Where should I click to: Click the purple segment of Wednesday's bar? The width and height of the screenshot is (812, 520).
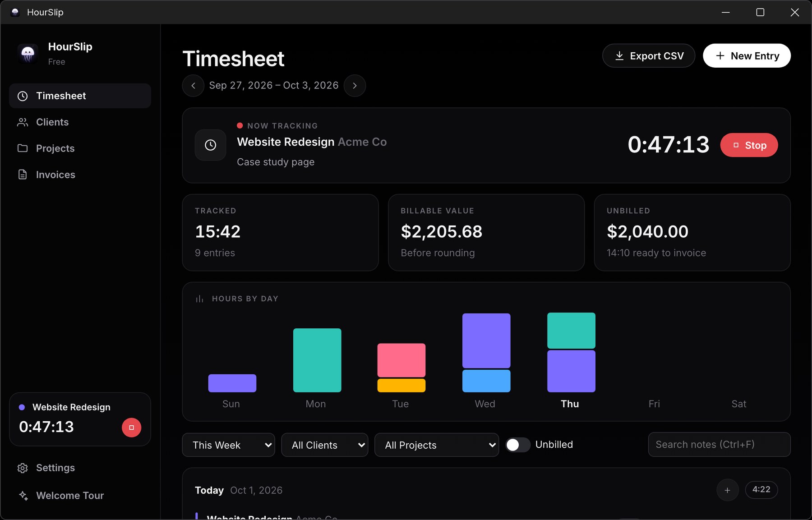(486, 341)
